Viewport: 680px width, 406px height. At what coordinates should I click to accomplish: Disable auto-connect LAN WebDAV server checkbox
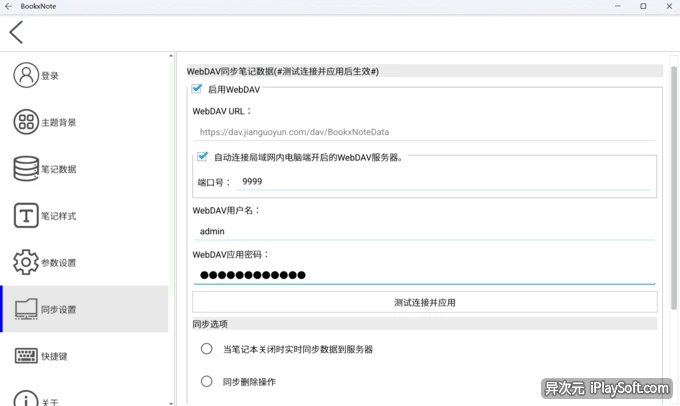pos(203,157)
